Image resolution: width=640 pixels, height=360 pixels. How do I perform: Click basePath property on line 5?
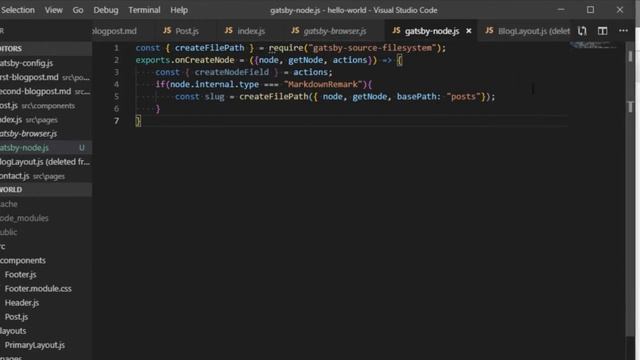[x=417, y=97]
